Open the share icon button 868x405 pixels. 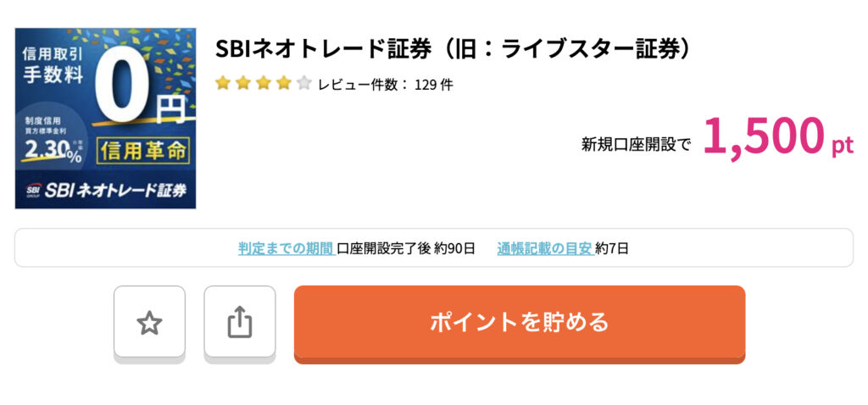[240, 322]
